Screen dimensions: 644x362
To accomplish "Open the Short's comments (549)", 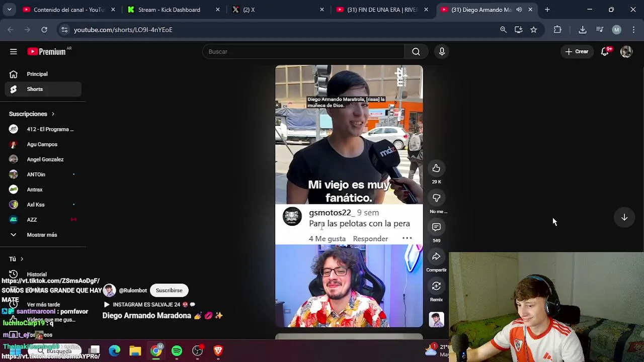I will point(436,227).
